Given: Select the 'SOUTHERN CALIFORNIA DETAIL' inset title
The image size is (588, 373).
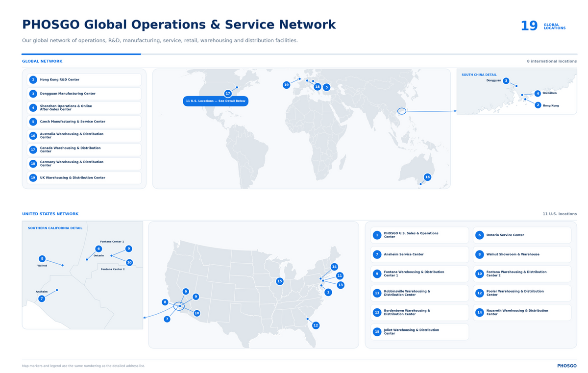Looking at the screenshot, I should 55,228.
